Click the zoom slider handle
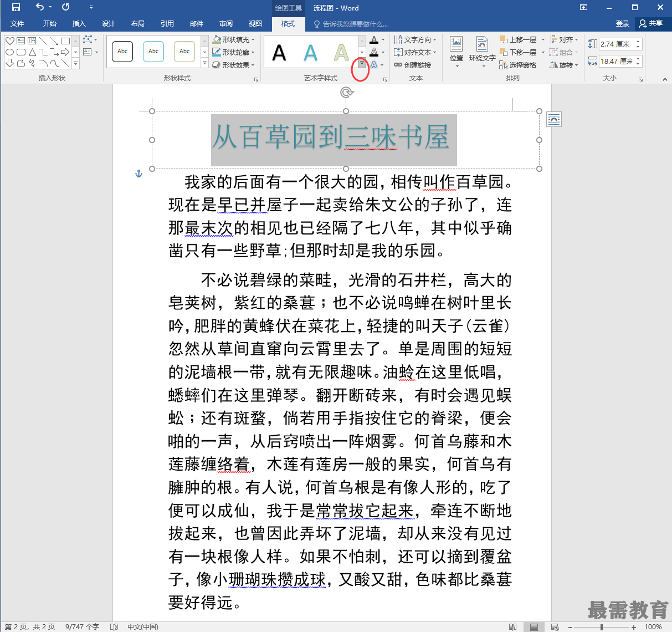This screenshot has width=672, height=632. click(601, 627)
